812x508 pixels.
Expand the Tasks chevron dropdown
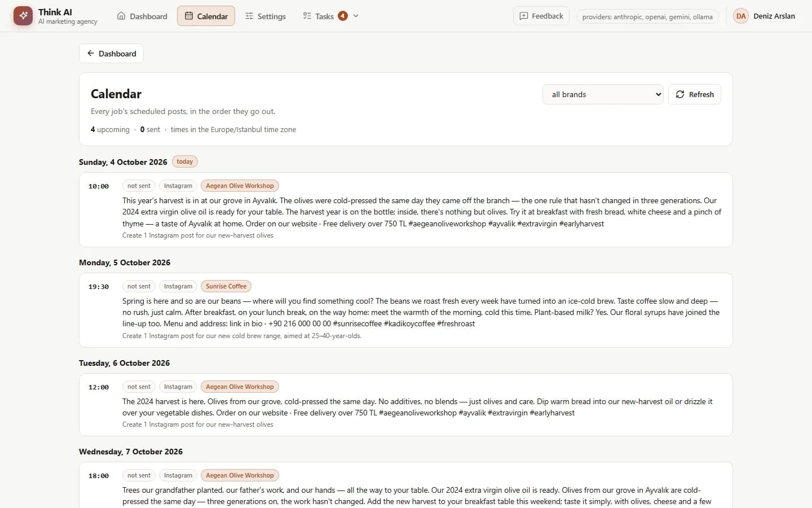(356, 16)
